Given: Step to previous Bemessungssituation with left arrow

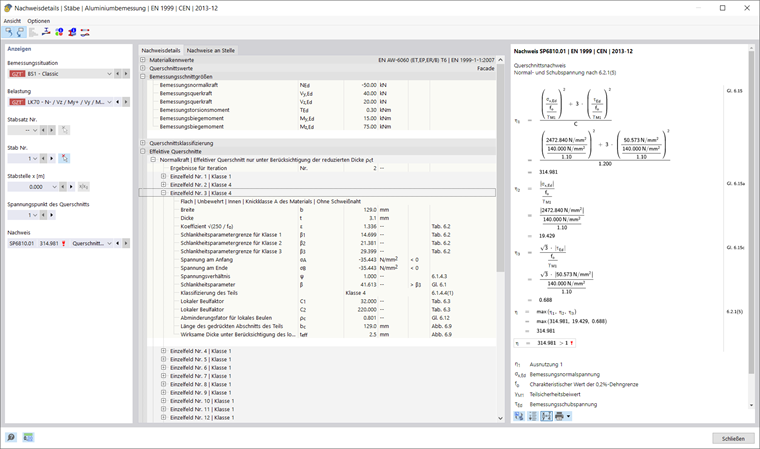Looking at the screenshot, I should click(x=117, y=74).
